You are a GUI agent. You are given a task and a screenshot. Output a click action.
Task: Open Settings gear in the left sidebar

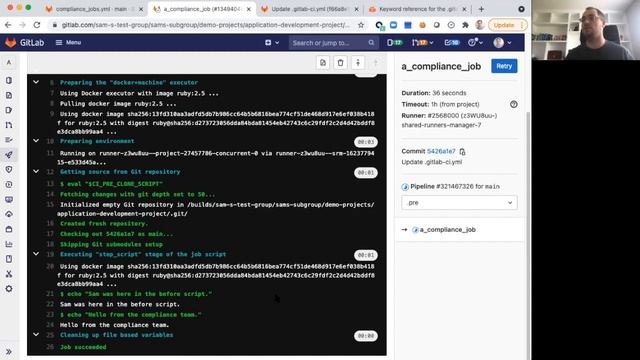(9, 289)
